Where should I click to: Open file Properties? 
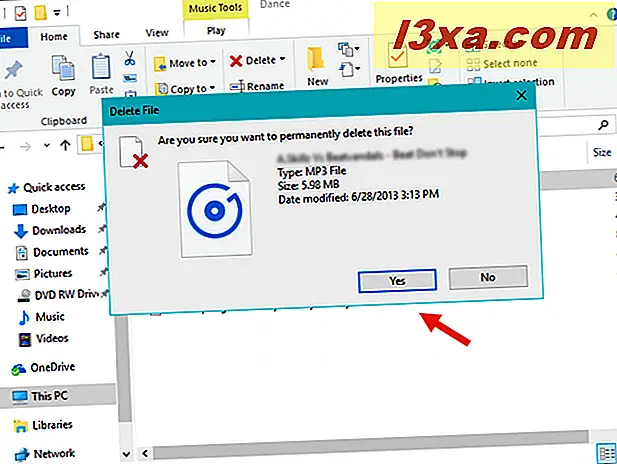(x=399, y=63)
